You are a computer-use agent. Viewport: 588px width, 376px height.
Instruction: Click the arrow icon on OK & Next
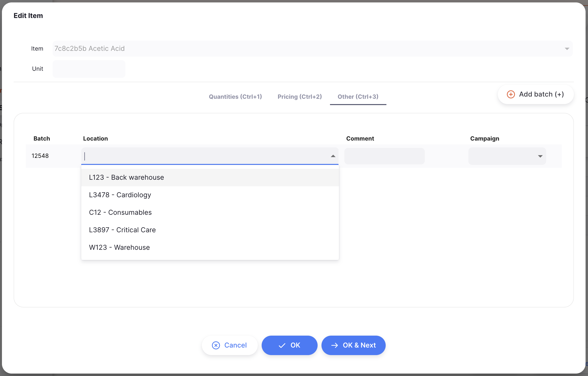point(335,345)
